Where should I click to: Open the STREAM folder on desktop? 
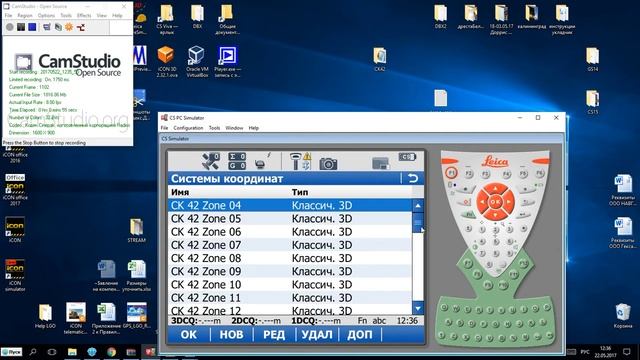click(136, 231)
